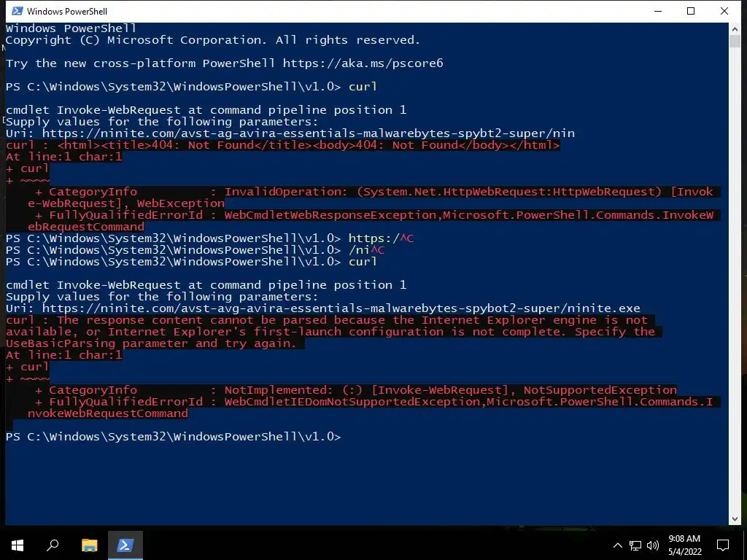This screenshot has height=560, width=747.
Task: Open the volume speaker tray icon
Action: pyautogui.click(x=653, y=545)
